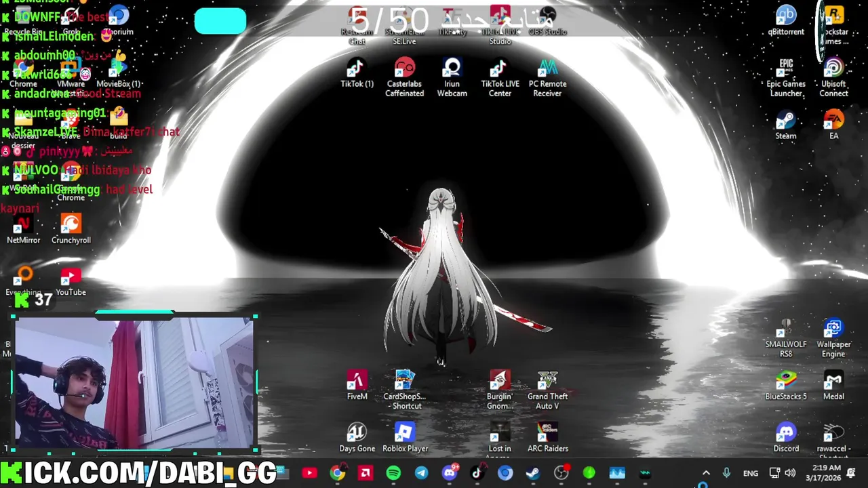The width and height of the screenshot is (868, 488).
Task: Launch ARC Raiders desktop shortcut
Action: [x=548, y=437]
